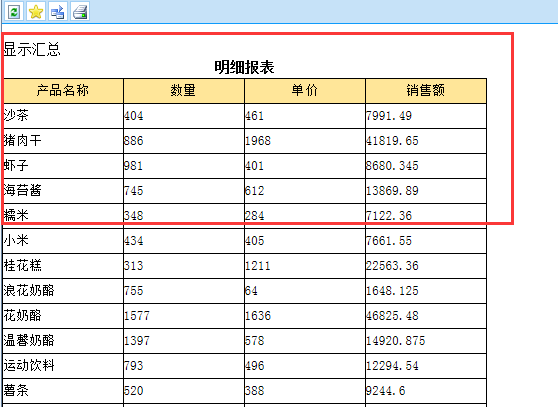Select the 单价 column header
558x407 pixels.
point(305,91)
